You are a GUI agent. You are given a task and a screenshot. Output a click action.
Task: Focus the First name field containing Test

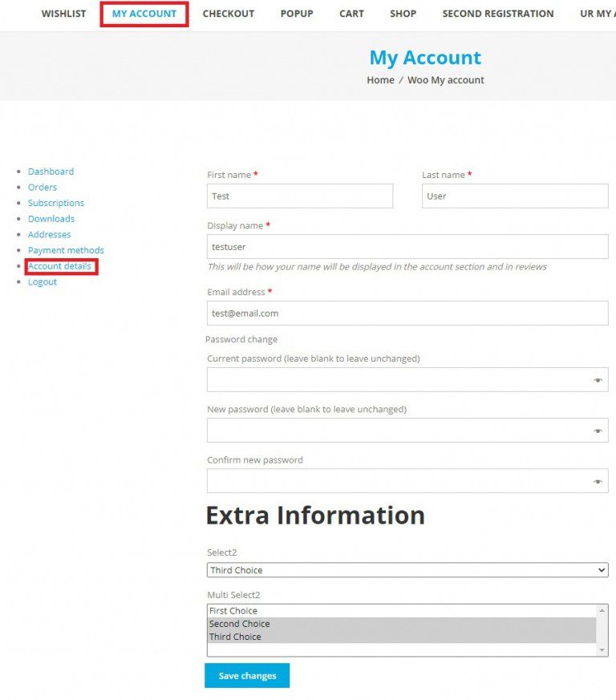coord(300,196)
